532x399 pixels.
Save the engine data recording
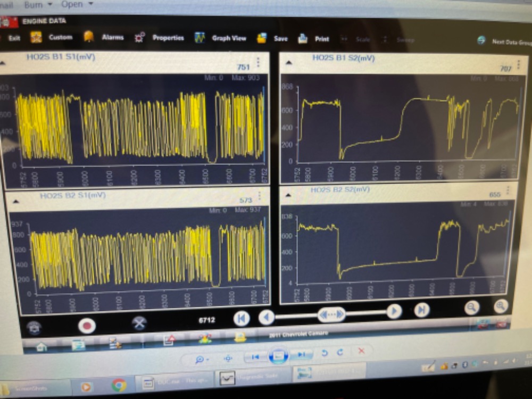click(x=262, y=38)
